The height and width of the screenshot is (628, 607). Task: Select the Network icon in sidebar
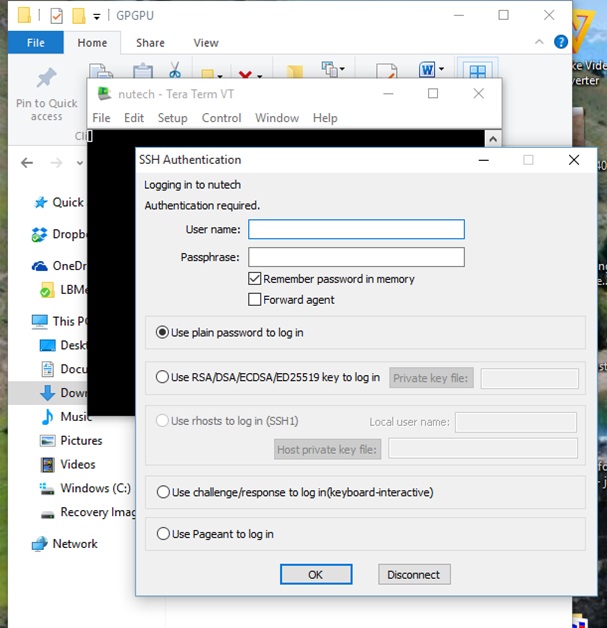[40, 543]
